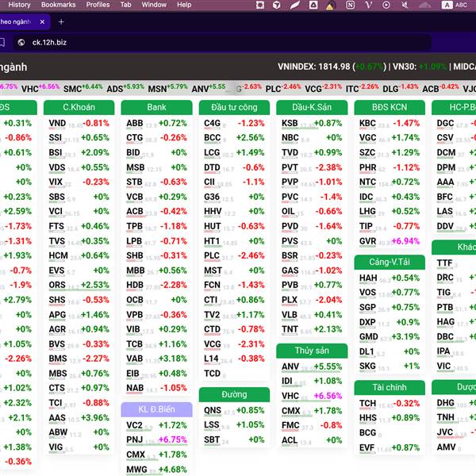Close the 'heo ngành' browser tab
The width and height of the screenshot is (476, 476).
click(x=42, y=22)
